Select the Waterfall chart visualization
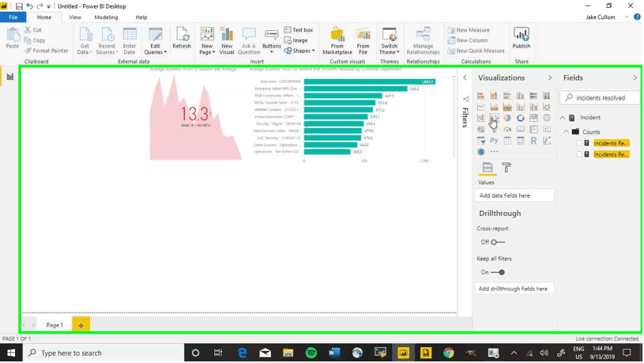 pos(480,118)
